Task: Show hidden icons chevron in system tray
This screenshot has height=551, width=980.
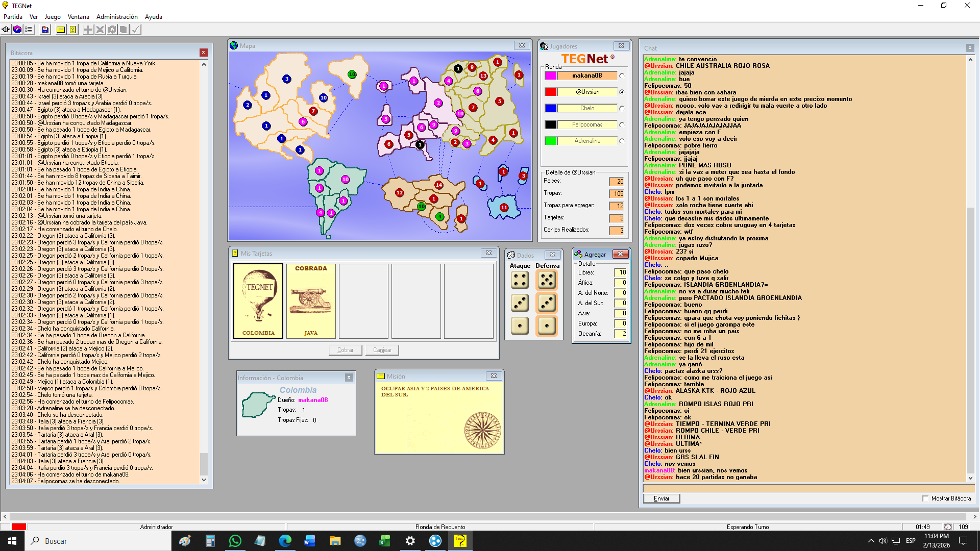Action: point(871,541)
